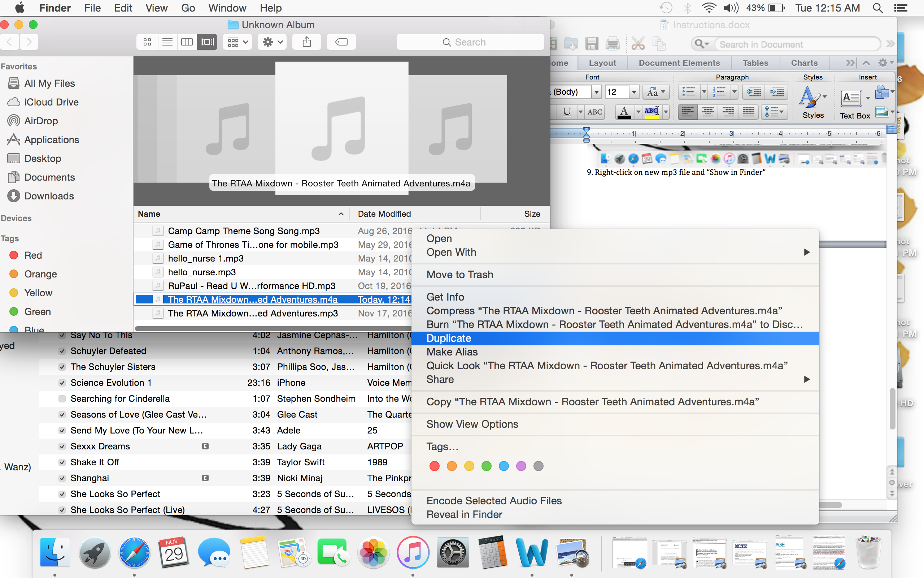Check Searching for Cinderella checkbox
Image resolution: width=924 pixels, height=578 pixels.
pyautogui.click(x=61, y=399)
